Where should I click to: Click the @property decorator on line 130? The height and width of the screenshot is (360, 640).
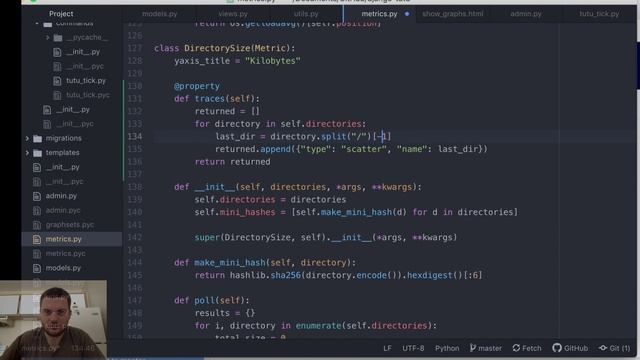click(x=197, y=86)
